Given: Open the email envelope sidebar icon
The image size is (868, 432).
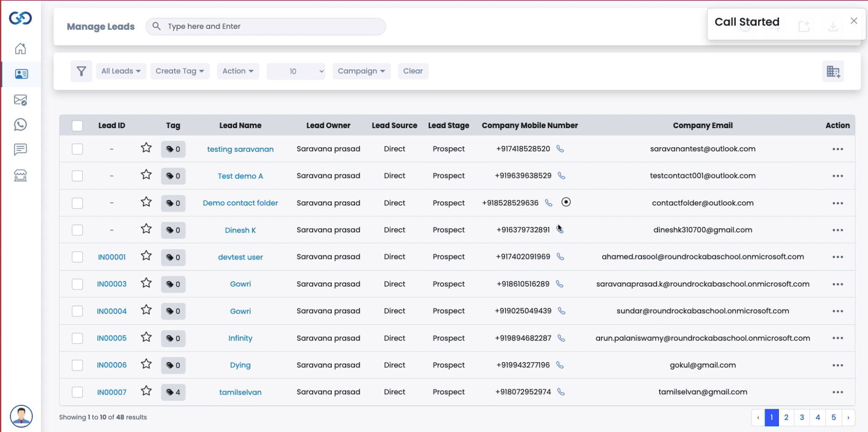Looking at the screenshot, I should (21, 100).
